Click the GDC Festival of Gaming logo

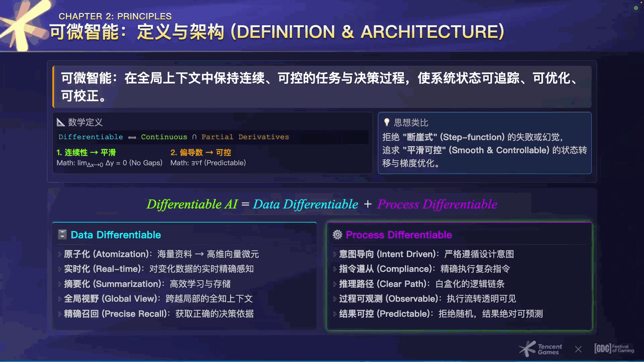coord(614,348)
